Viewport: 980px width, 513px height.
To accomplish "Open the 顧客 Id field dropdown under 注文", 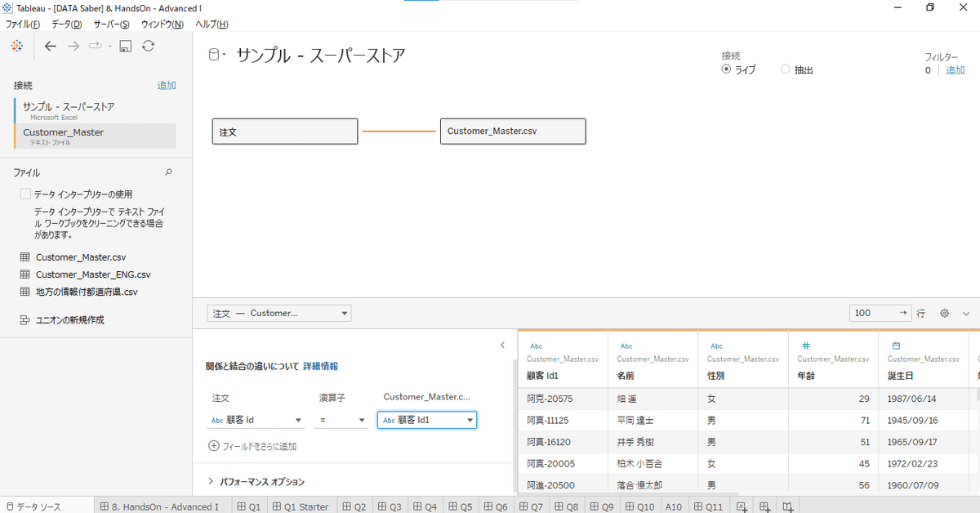I will [255, 420].
